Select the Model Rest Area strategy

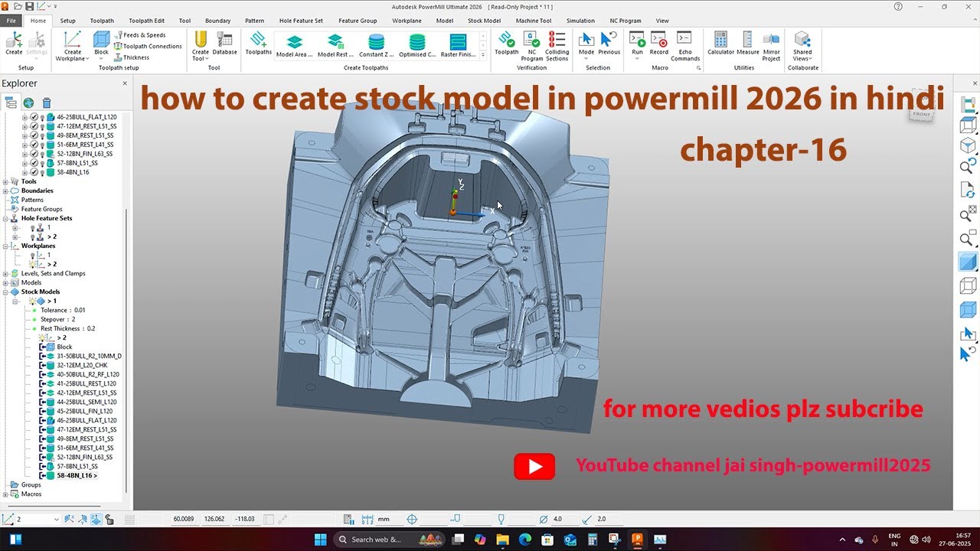pos(335,46)
